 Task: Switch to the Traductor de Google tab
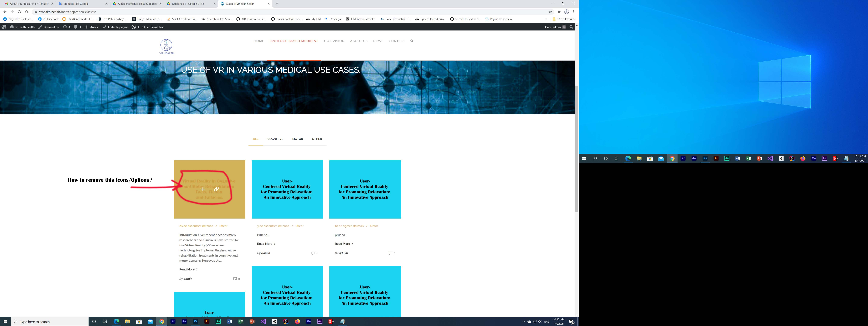(x=83, y=4)
